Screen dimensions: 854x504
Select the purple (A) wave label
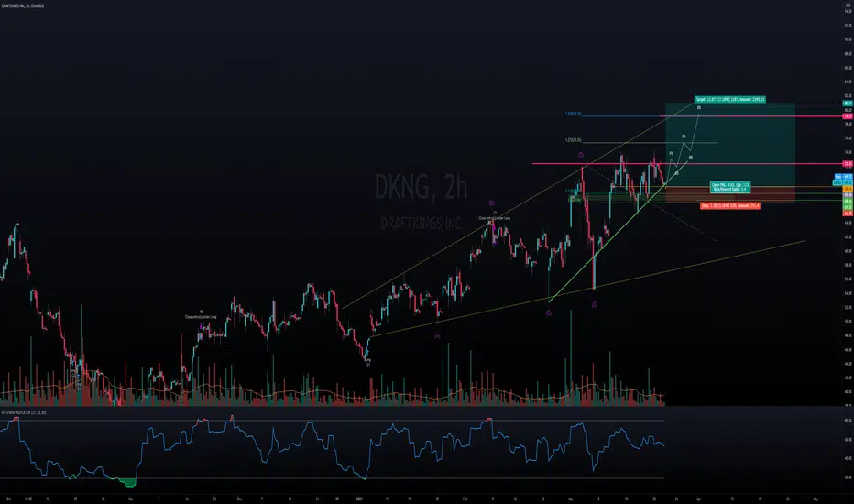click(437, 336)
